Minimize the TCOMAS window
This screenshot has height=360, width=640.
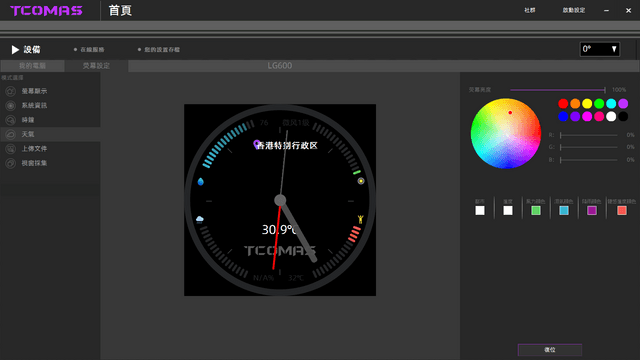(x=607, y=11)
